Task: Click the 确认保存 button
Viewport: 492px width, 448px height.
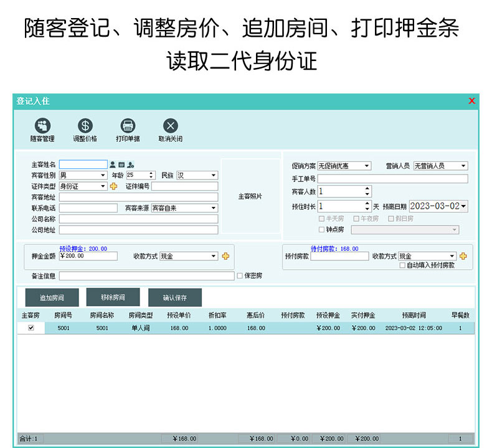Action: tap(175, 298)
